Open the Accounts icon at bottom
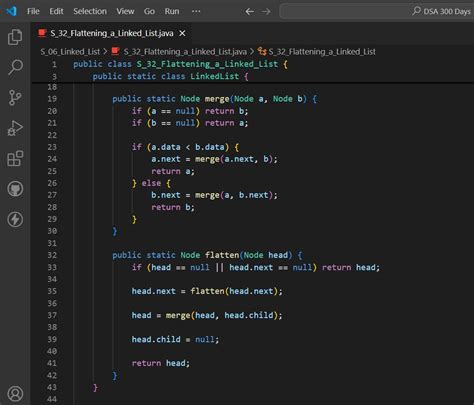Viewport: 474px width, 405px height. click(x=15, y=394)
